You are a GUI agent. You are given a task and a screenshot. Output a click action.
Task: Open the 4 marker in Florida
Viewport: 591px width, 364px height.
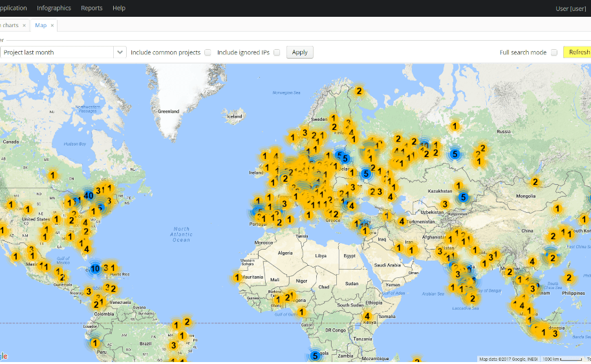[x=87, y=249]
